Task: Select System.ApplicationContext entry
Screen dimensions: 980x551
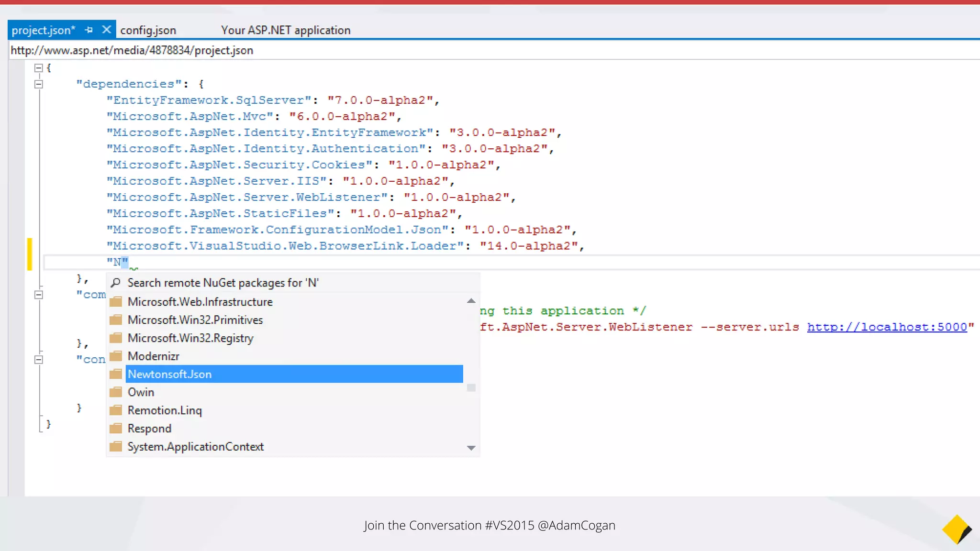Action: 196,447
